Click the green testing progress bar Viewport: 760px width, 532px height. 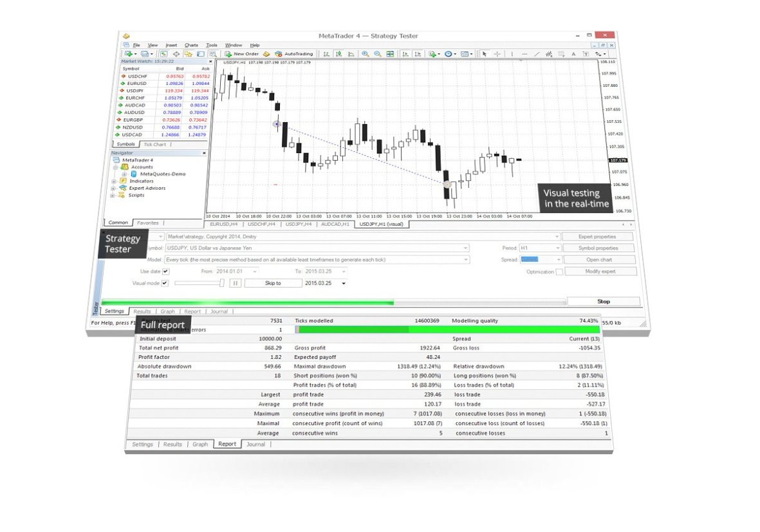click(x=333, y=302)
